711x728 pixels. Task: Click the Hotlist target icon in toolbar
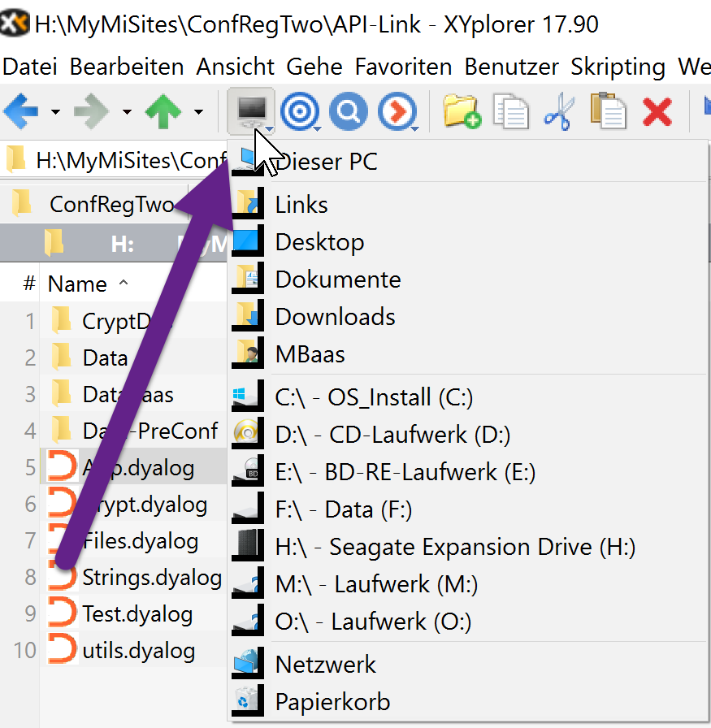pos(299,111)
